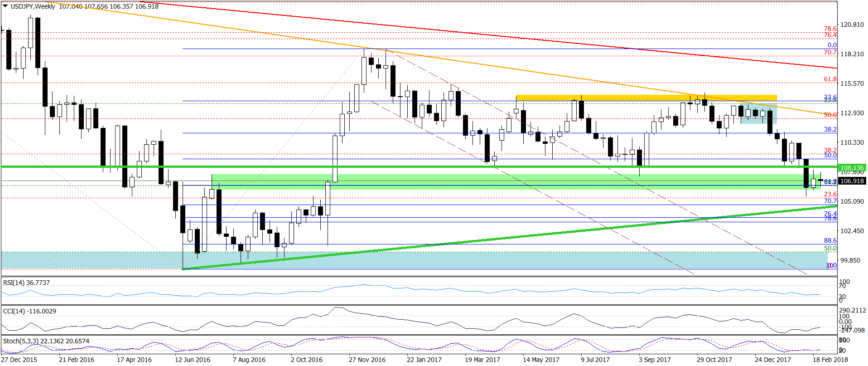Click the 110.330 price axis value

(852, 142)
